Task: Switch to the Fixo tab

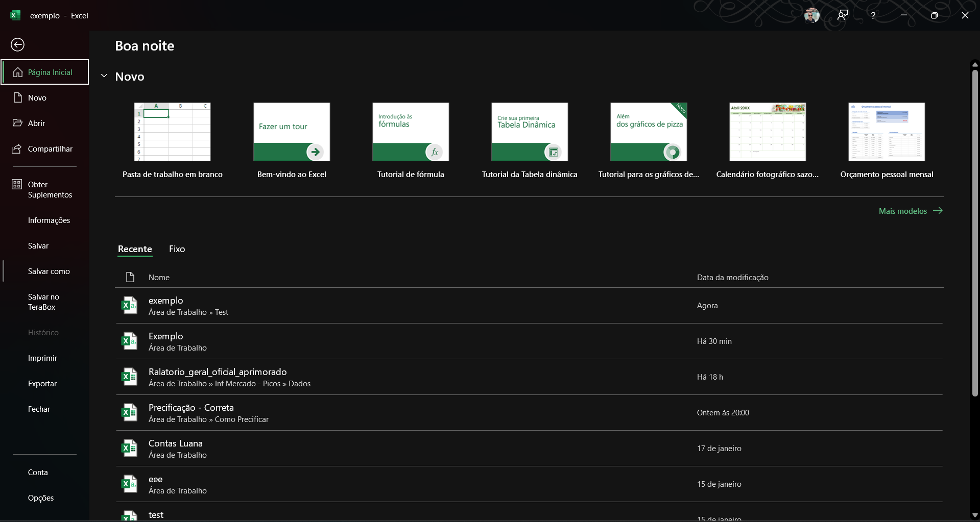Action: click(x=177, y=249)
